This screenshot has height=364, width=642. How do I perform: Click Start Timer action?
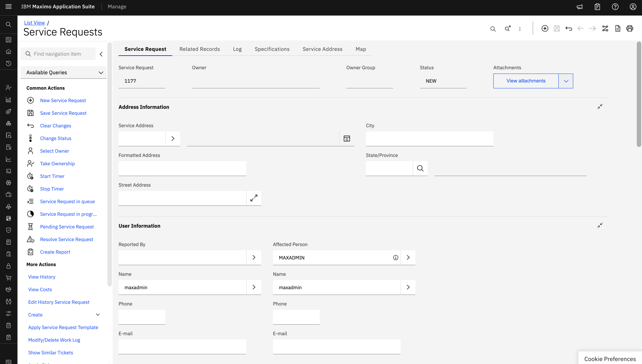(52, 176)
